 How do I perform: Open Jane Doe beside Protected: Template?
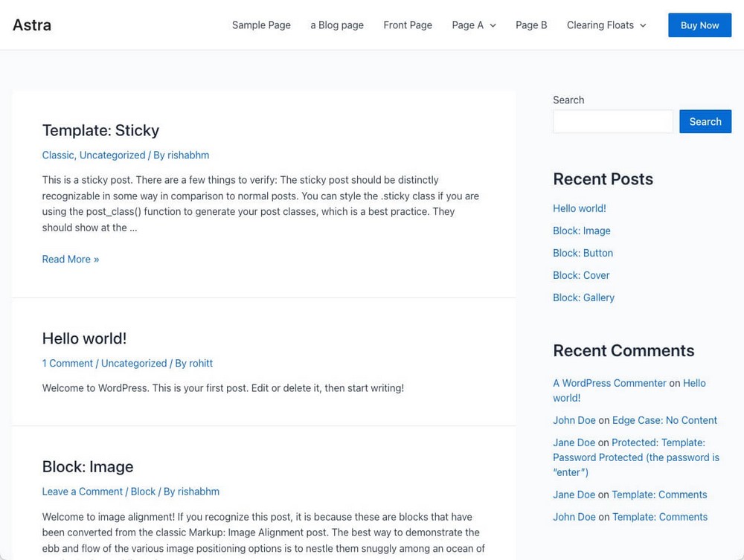tap(574, 442)
